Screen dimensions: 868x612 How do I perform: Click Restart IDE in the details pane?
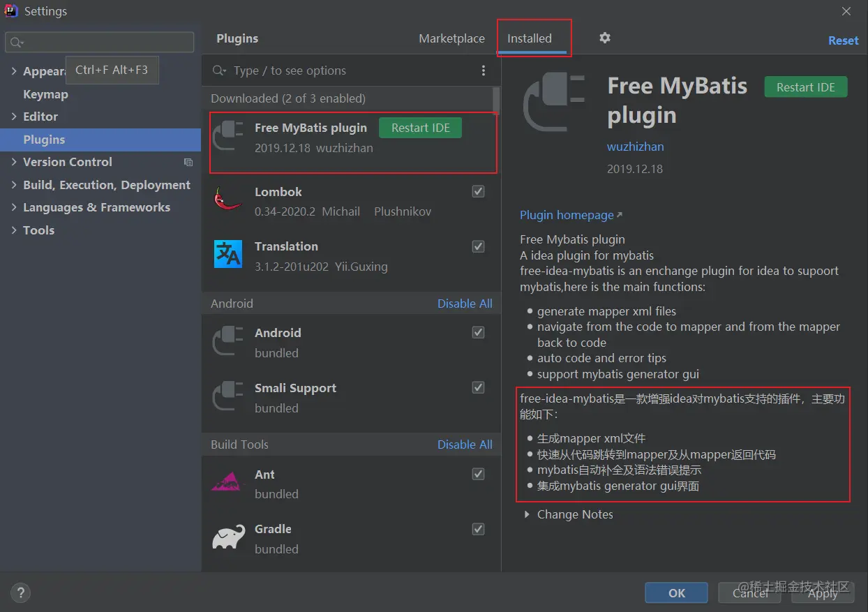pyautogui.click(x=806, y=87)
